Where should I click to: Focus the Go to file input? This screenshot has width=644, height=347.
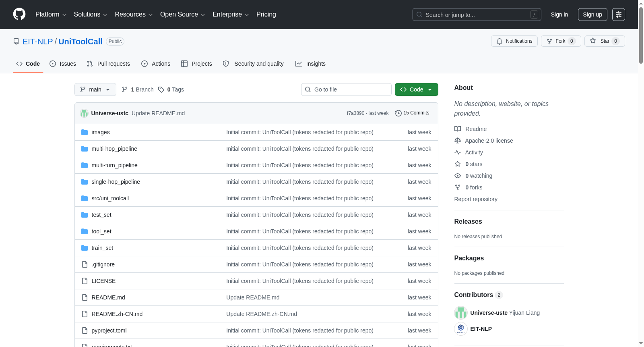coord(346,89)
